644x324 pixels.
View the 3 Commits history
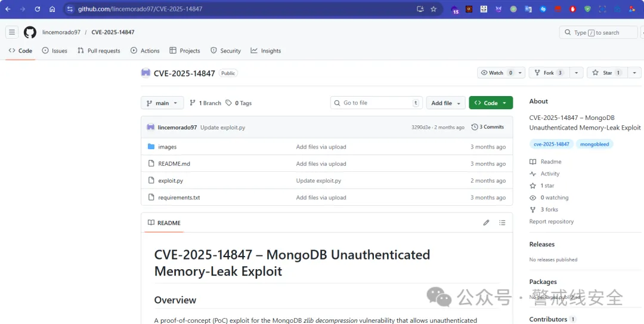(488, 127)
